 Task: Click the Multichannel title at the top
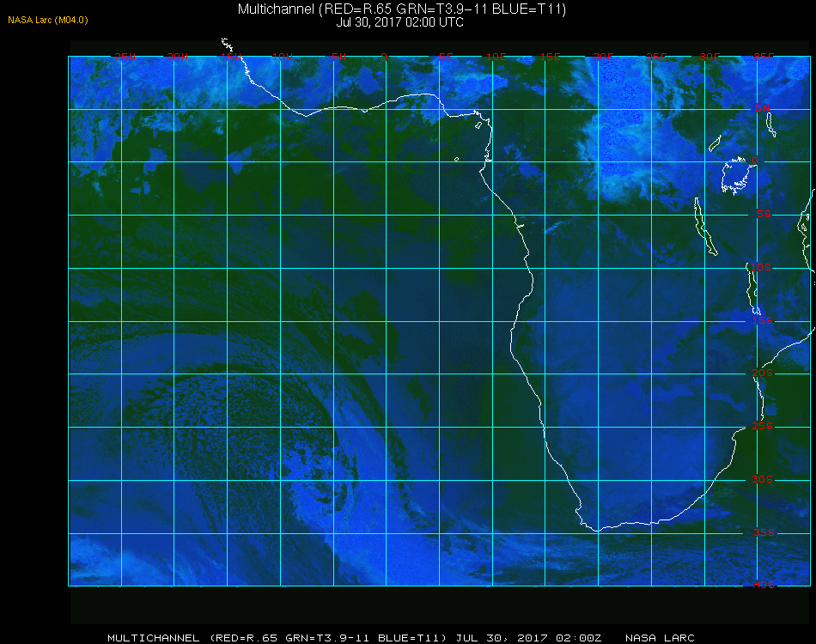coord(402,9)
